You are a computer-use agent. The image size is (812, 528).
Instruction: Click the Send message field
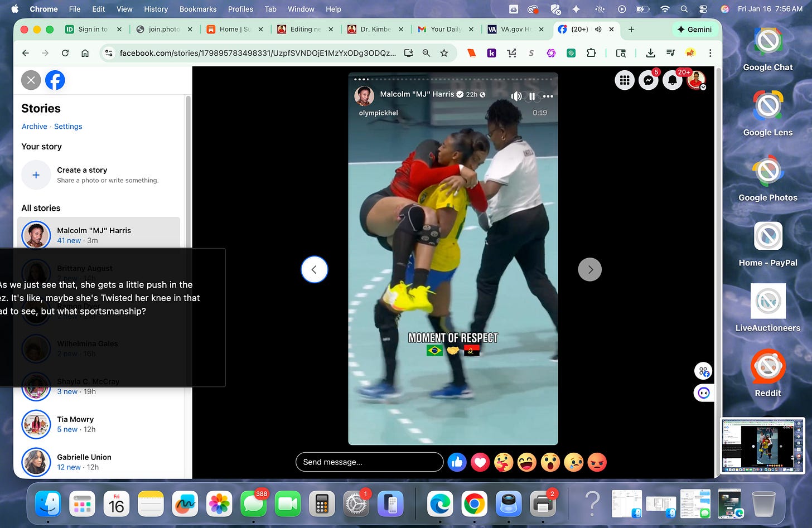(370, 462)
